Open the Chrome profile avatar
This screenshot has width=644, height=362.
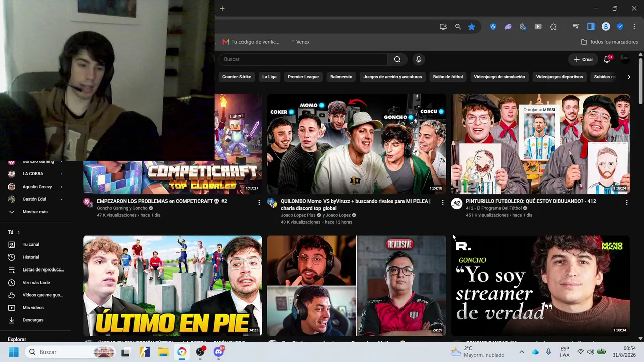(606, 27)
